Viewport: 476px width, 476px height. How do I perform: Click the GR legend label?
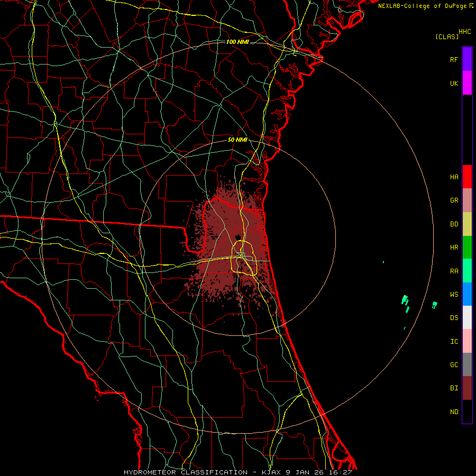(x=454, y=200)
